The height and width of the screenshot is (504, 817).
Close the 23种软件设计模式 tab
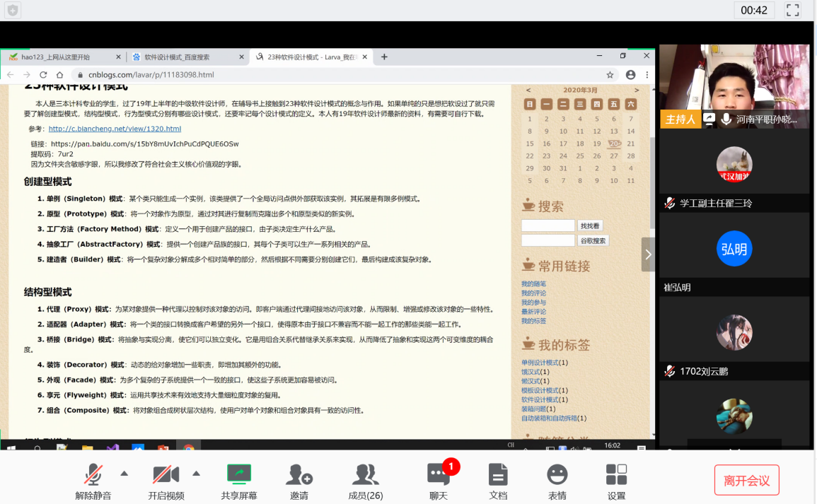tap(365, 57)
